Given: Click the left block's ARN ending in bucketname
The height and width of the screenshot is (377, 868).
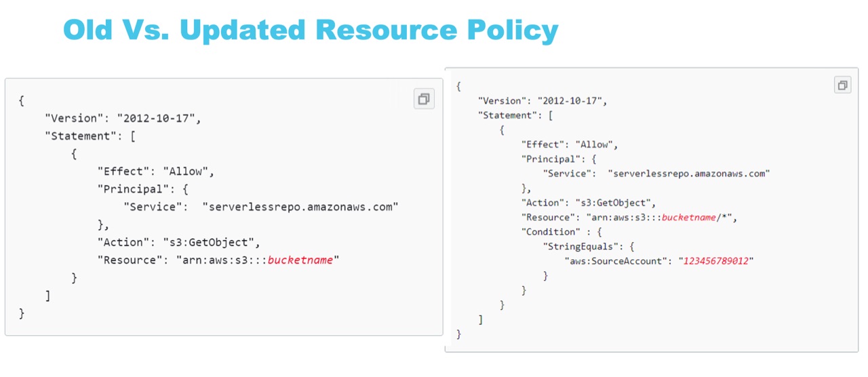Looking at the screenshot, I should (257, 260).
